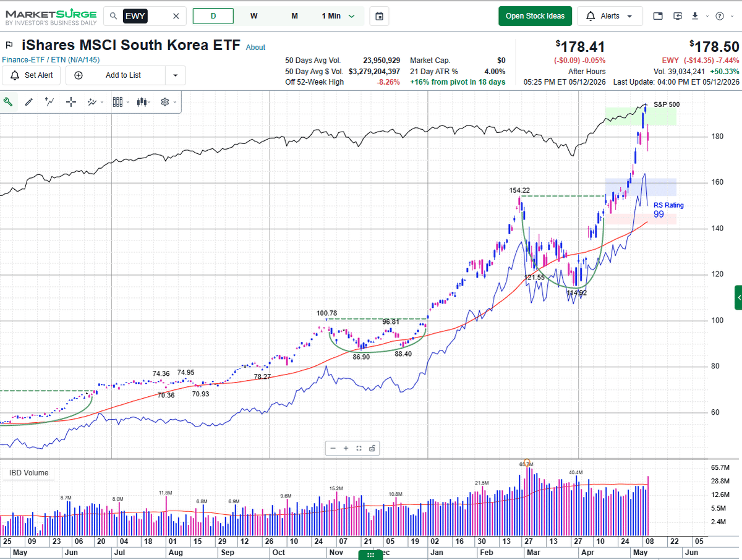Image resolution: width=742 pixels, height=560 pixels.
Task: Click the add trendline tool icon
Action: [50, 102]
